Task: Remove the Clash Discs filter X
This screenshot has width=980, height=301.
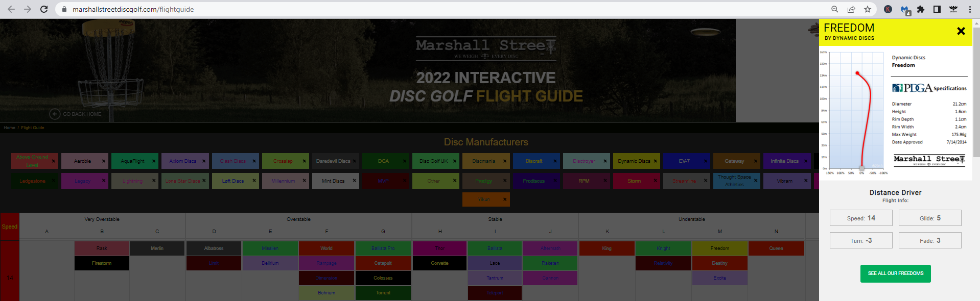Action: tap(254, 161)
